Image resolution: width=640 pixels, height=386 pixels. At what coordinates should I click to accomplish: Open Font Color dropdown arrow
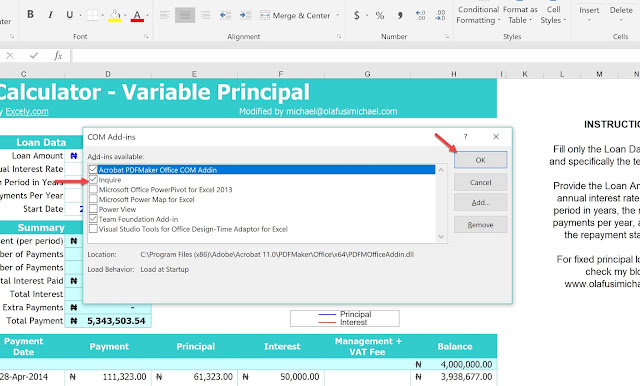click(147, 16)
